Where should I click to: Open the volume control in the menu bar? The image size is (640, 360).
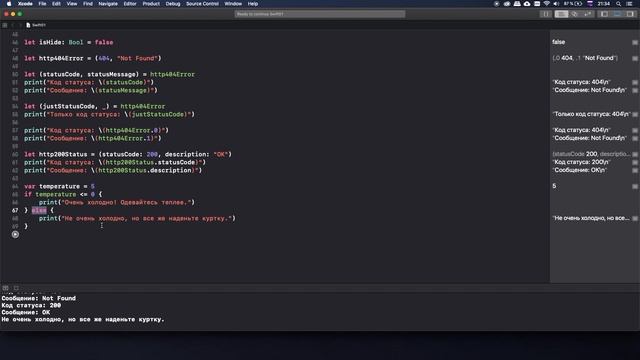click(556, 4)
